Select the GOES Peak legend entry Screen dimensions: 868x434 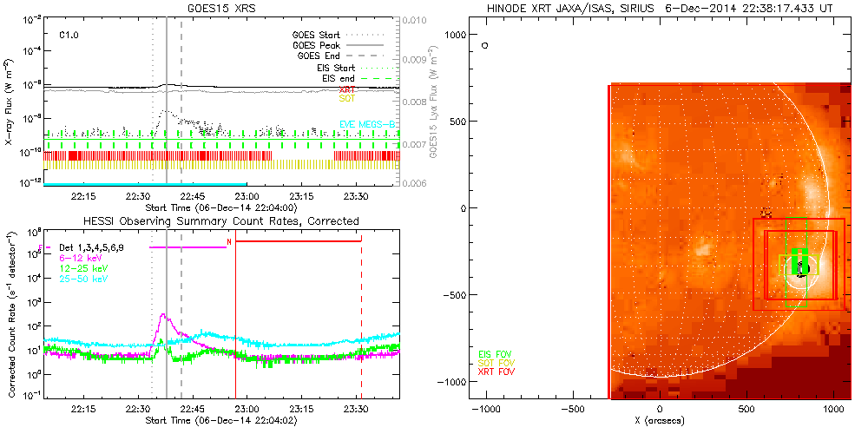(319, 45)
